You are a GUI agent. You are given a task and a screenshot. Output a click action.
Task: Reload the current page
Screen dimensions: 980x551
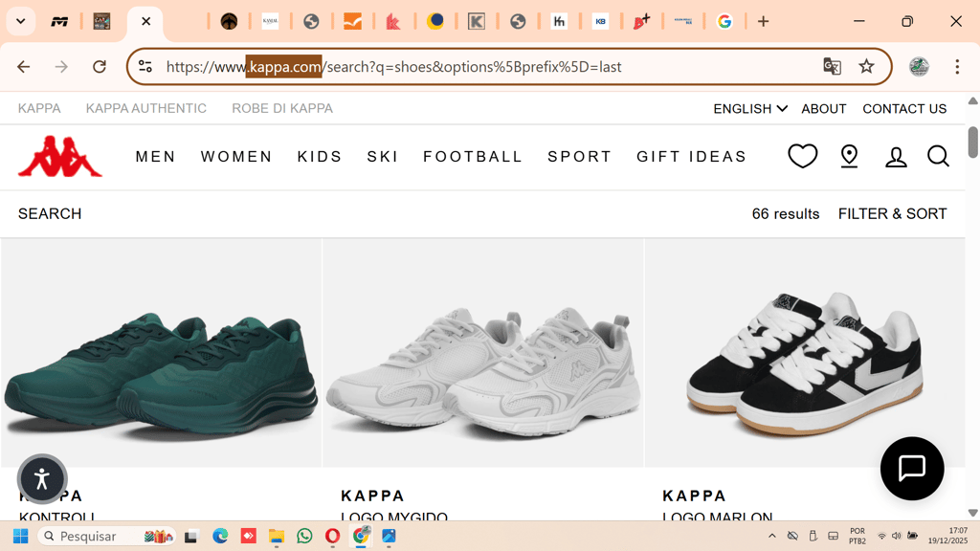[100, 66]
